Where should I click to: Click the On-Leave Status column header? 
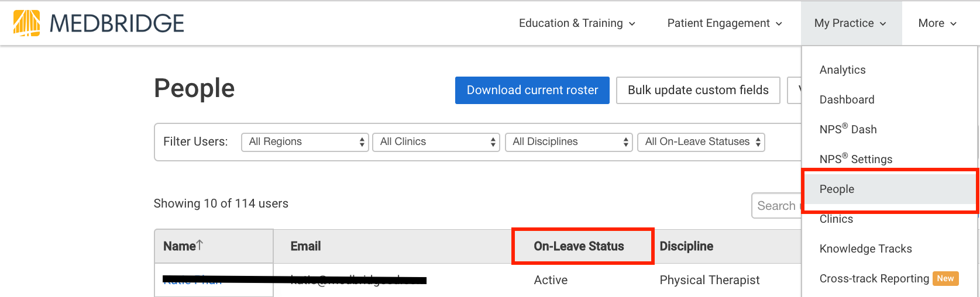pos(579,246)
